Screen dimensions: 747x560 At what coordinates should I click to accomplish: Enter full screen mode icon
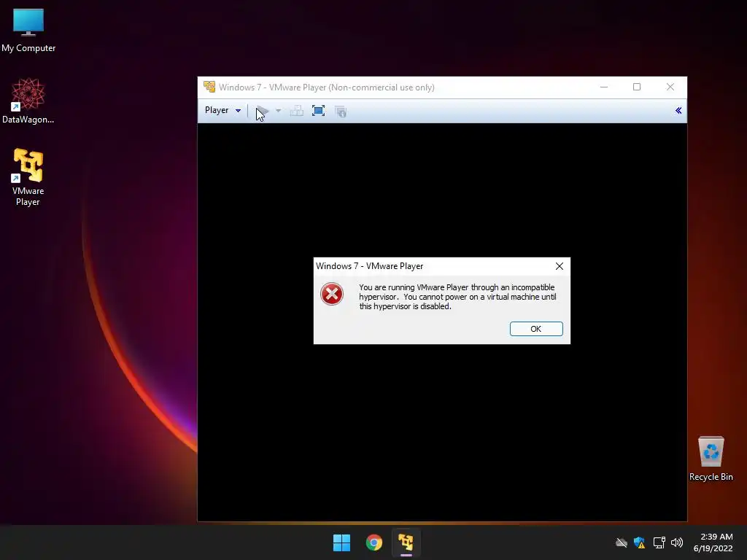pyautogui.click(x=318, y=111)
